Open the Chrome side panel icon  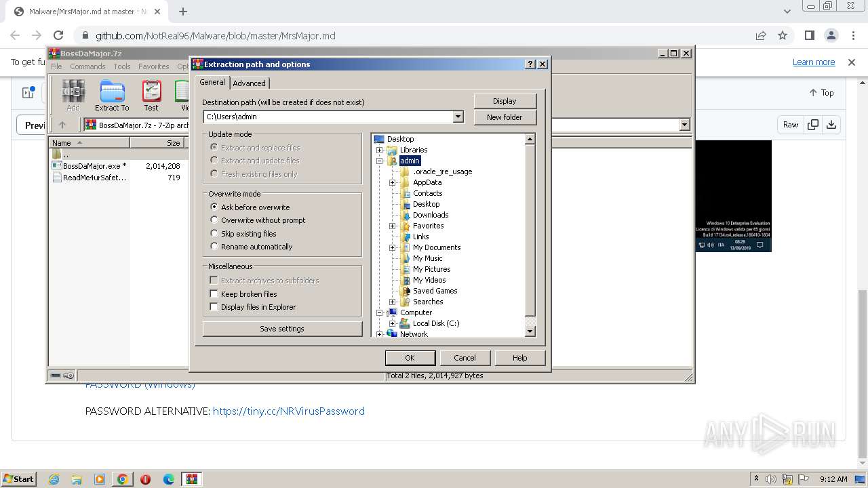(x=809, y=35)
